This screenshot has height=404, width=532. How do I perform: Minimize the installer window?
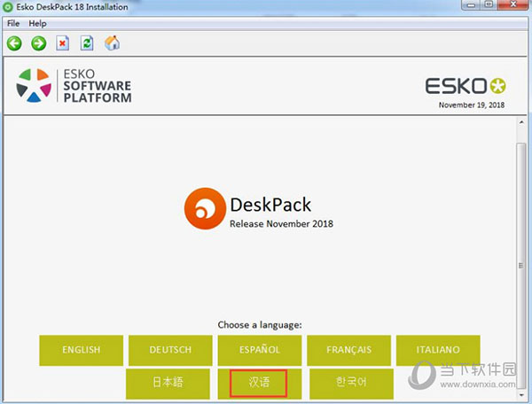coord(472,4)
